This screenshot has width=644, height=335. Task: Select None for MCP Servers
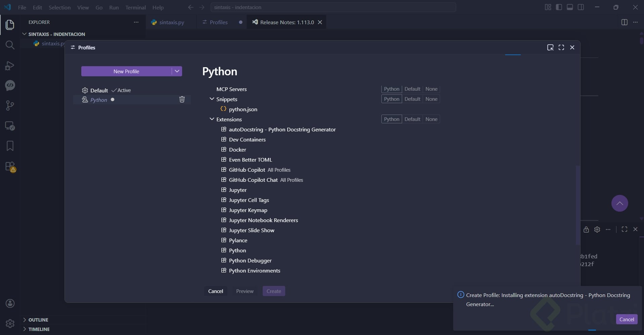point(431,89)
